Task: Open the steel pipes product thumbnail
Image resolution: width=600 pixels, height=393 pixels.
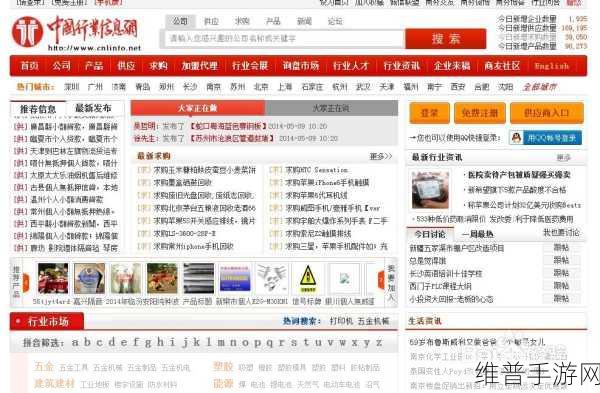Action: coord(199,278)
